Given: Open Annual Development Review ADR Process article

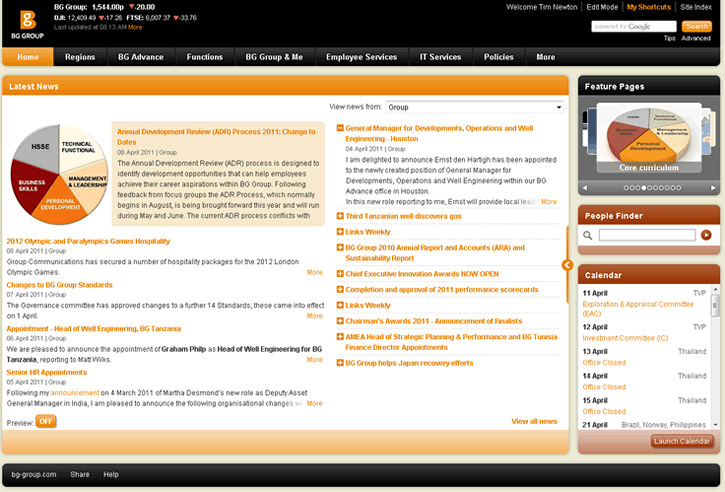Looking at the screenshot, I should [216, 137].
